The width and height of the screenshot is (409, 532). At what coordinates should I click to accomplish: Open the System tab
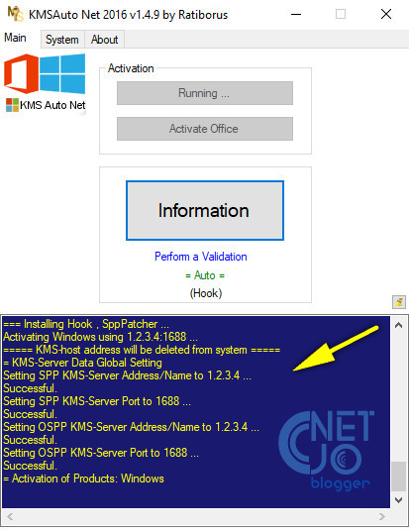[x=62, y=40]
